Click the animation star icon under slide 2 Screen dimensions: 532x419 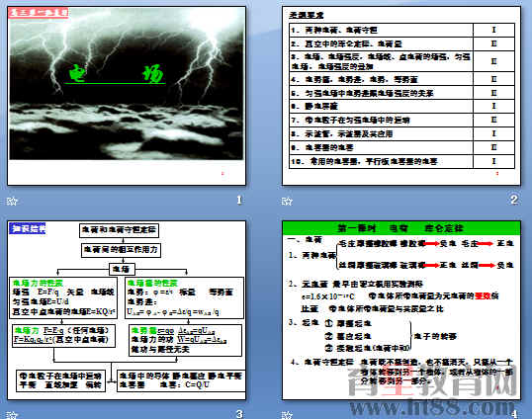287,202
